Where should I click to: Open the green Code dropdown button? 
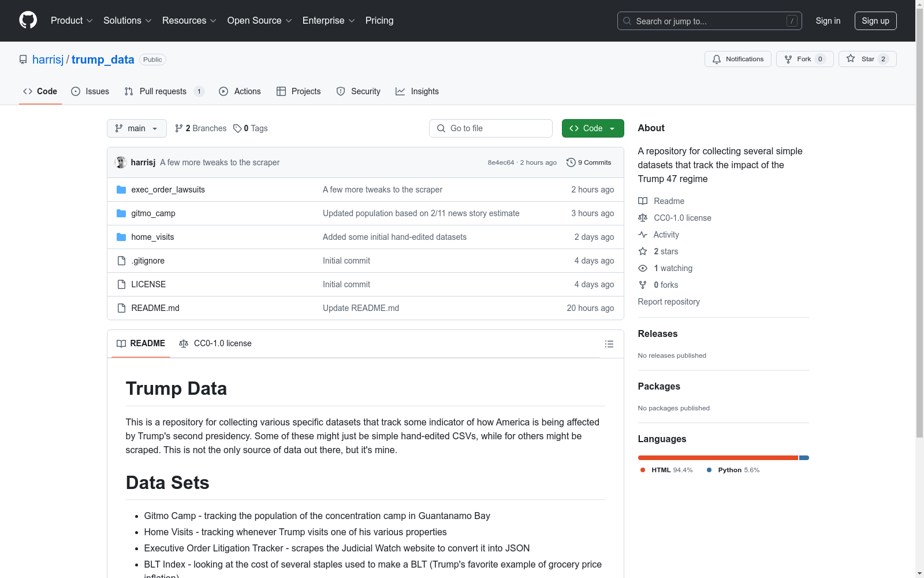pos(593,128)
